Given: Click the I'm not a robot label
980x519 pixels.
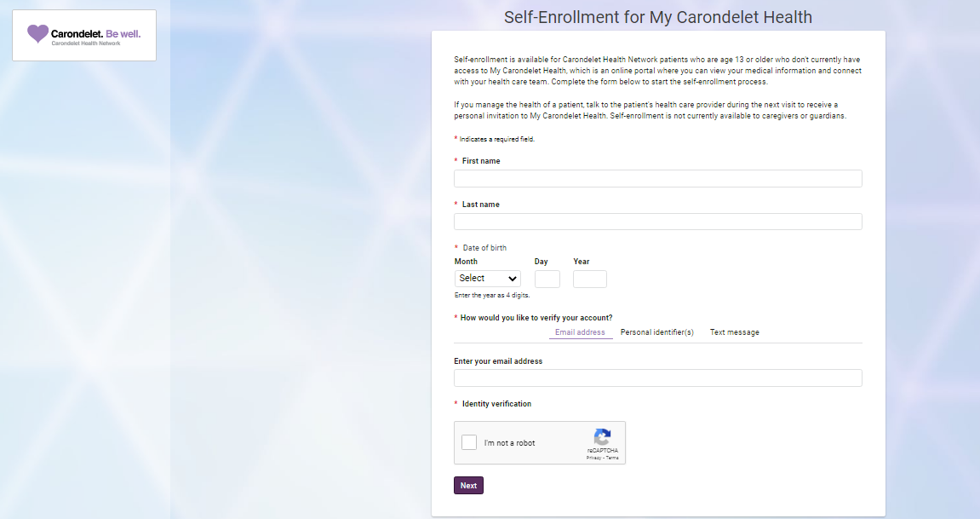Looking at the screenshot, I should pyautogui.click(x=509, y=442).
